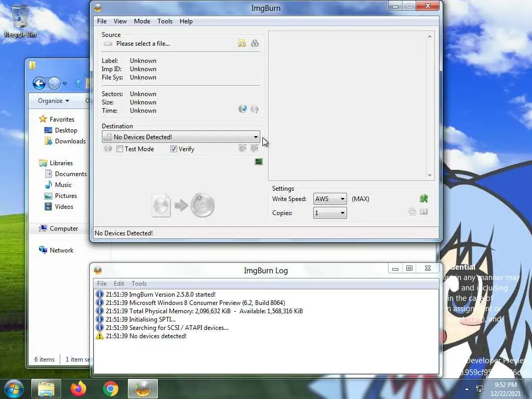Click the browse for file icon in Source
The image size is (532, 399).
point(242,43)
